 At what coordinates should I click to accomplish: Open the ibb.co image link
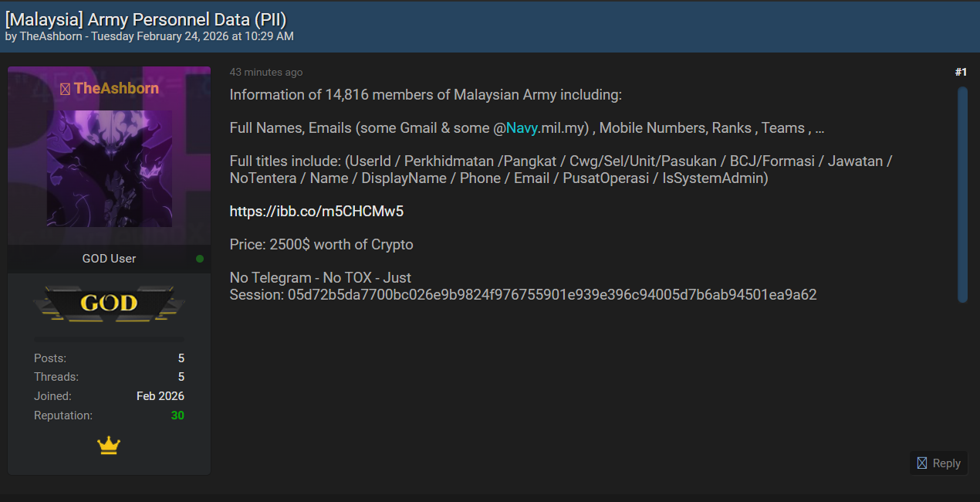tap(316, 211)
